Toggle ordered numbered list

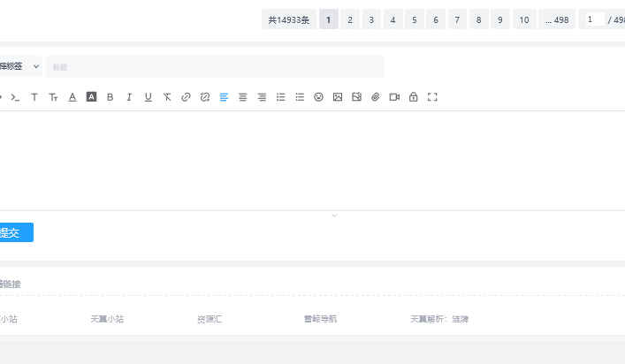pyautogui.click(x=281, y=97)
